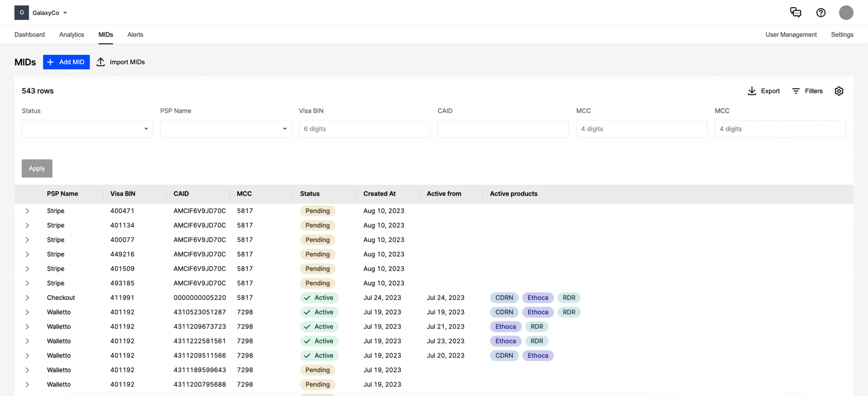Image resolution: width=868 pixels, height=396 pixels.
Task: Click the Ethoca badge on first Walletto row
Action: (537, 312)
